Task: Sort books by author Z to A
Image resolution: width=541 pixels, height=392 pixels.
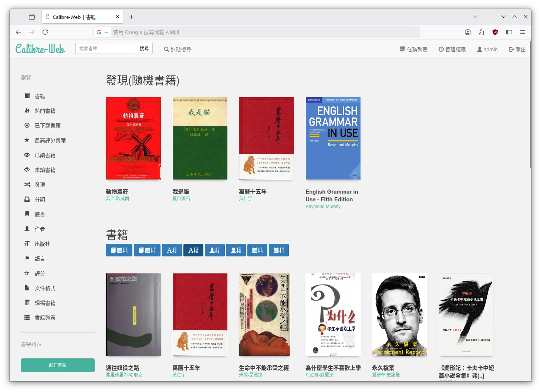Action: tap(236, 250)
